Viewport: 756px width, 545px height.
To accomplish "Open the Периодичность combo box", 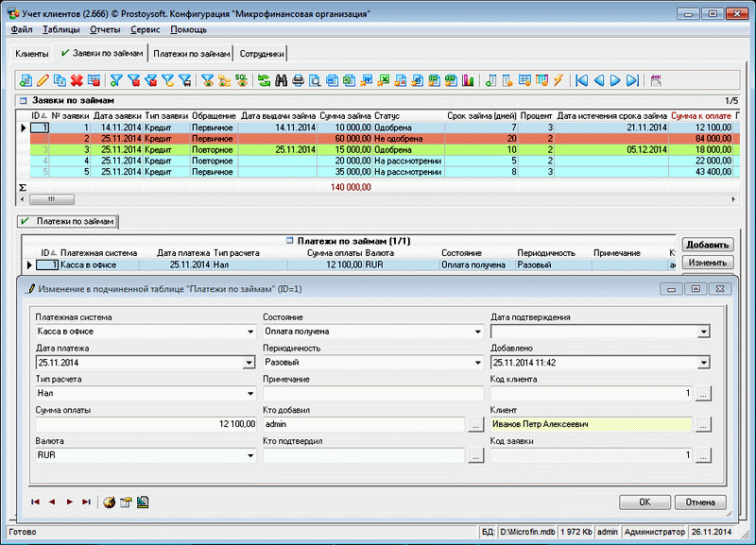I will [x=475, y=363].
